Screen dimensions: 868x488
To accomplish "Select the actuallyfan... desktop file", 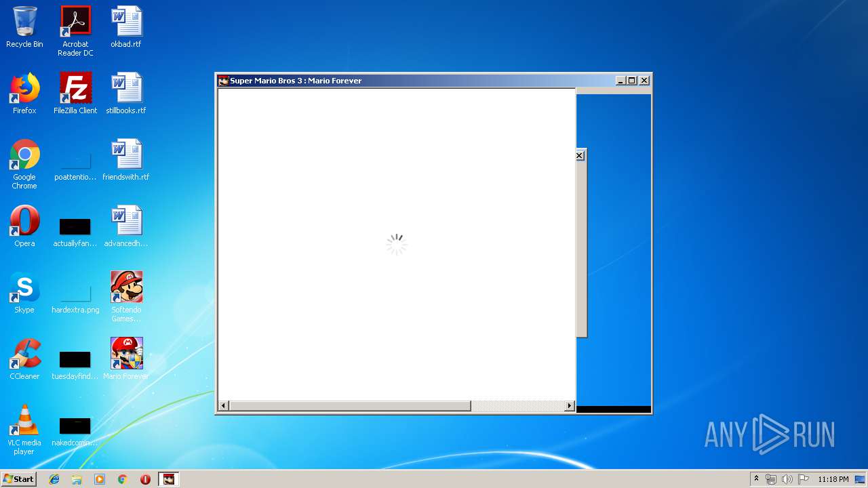I will point(75,233).
